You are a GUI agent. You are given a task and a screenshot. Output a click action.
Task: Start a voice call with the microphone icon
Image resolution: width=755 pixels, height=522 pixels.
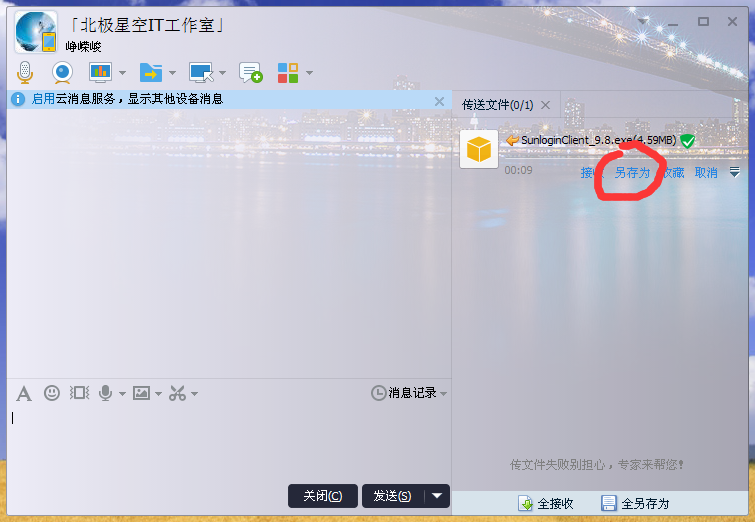coord(25,72)
